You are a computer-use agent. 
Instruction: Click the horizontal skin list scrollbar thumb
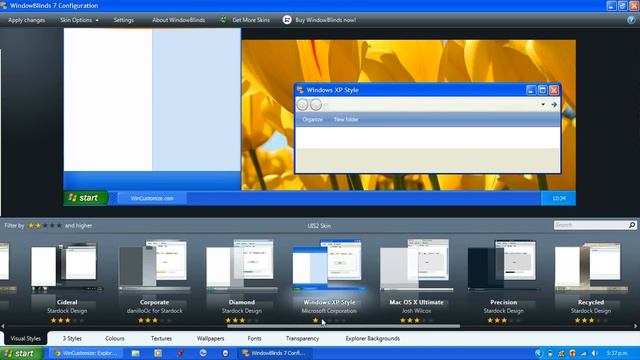(x=343, y=326)
